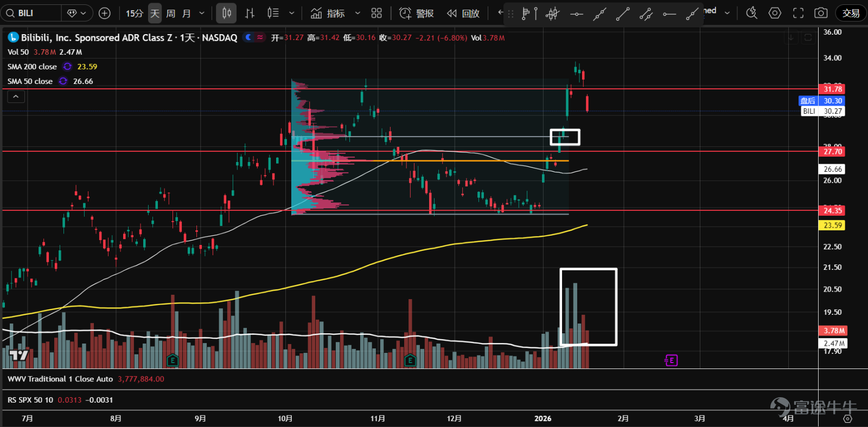Take a chart snapshot with camera icon
Image resolution: width=868 pixels, height=427 pixels.
point(821,13)
